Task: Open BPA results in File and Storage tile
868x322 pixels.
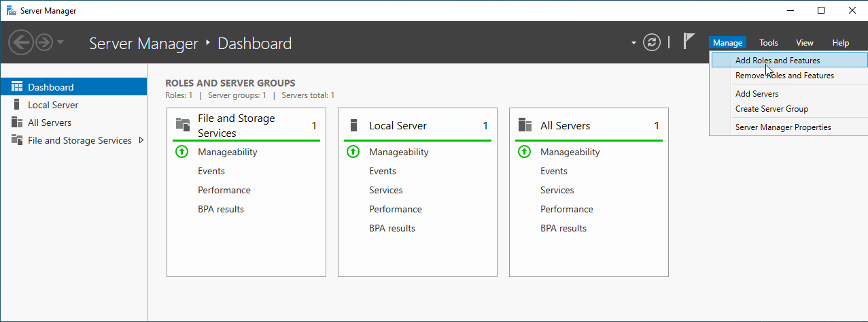Action: [221, 209]
